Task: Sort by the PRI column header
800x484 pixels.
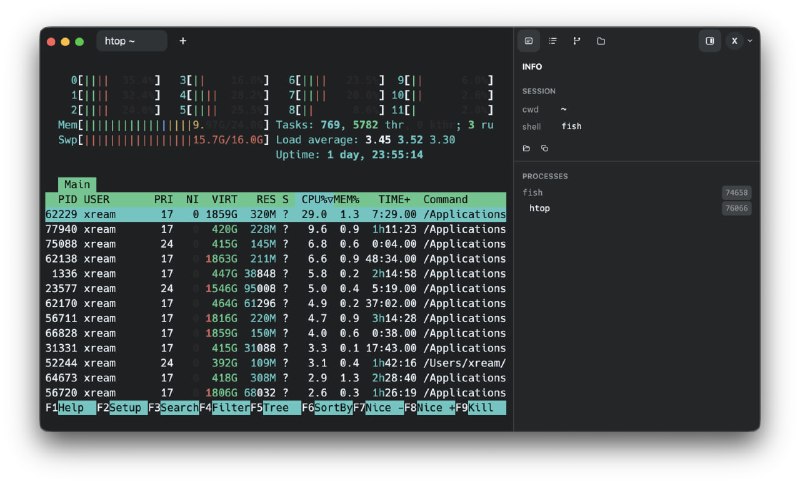Action: [163, 199]
